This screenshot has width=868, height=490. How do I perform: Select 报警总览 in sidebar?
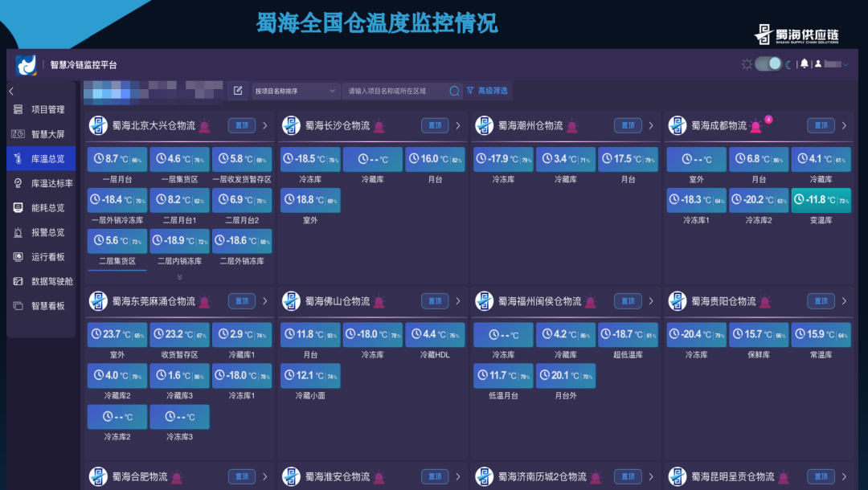(x=47, y=232)
